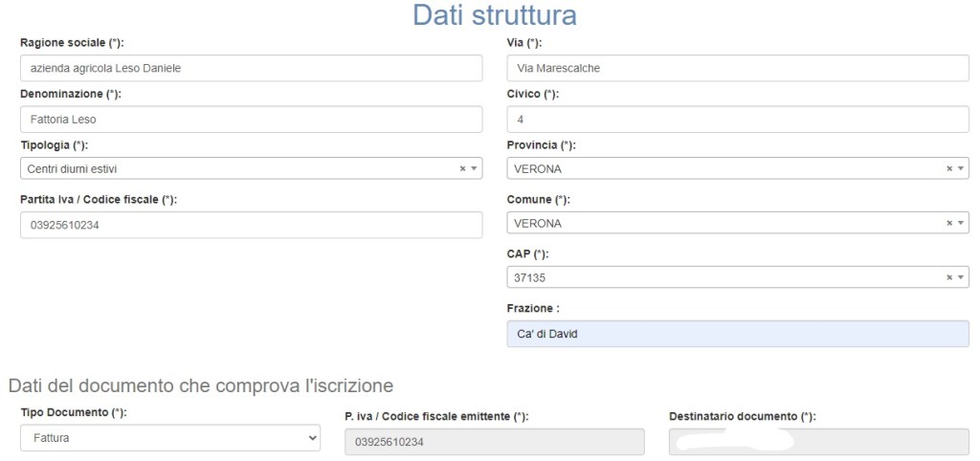The width and height of the screenshot is (980, 461).
Task: Open the Comune dropdown arrow
Action: [x=961, y=223]
